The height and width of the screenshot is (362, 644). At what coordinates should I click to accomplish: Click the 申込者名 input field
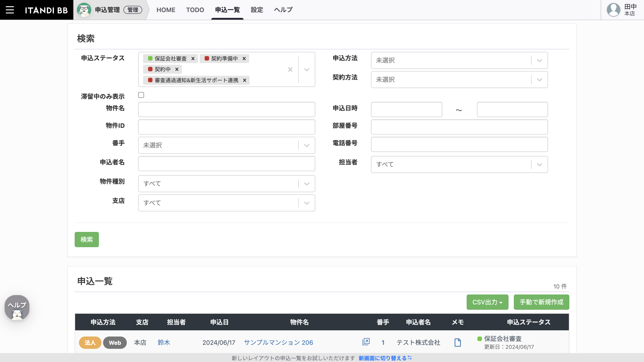coord(227,164)
